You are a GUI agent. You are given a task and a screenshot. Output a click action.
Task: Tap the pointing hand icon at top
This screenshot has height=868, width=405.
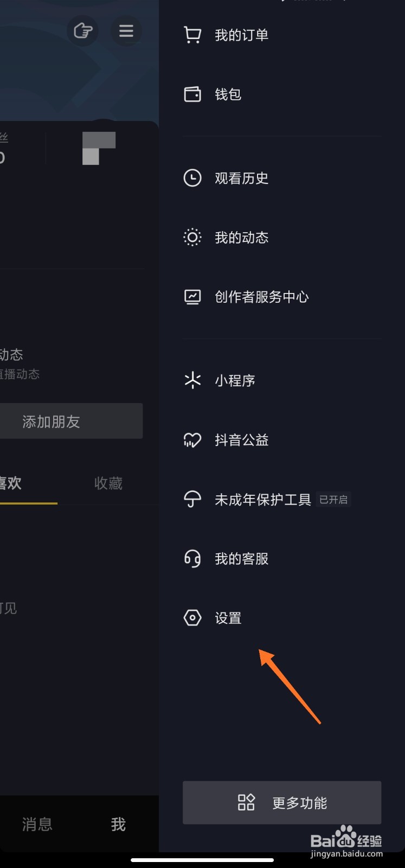[x=83, y=31]
